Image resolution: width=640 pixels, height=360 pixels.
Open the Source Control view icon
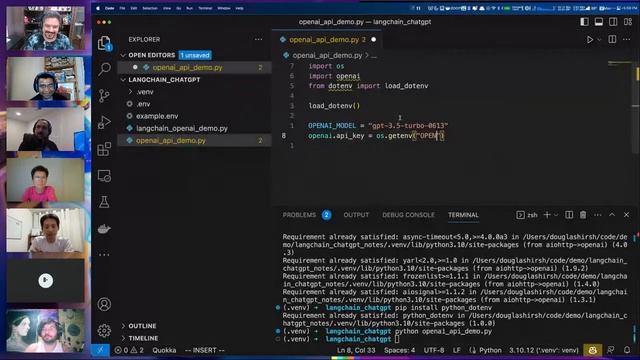(104, 96)
